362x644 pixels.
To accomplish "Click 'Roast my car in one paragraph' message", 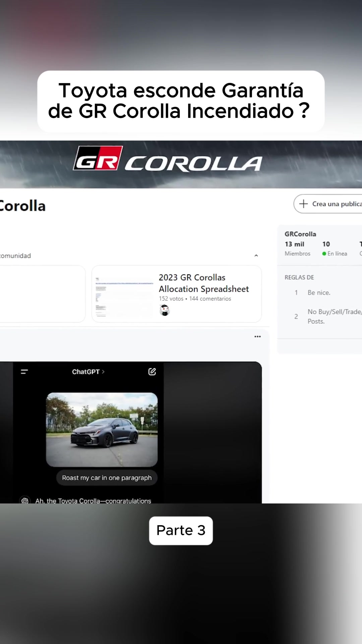I will click(x=107, y=478).
